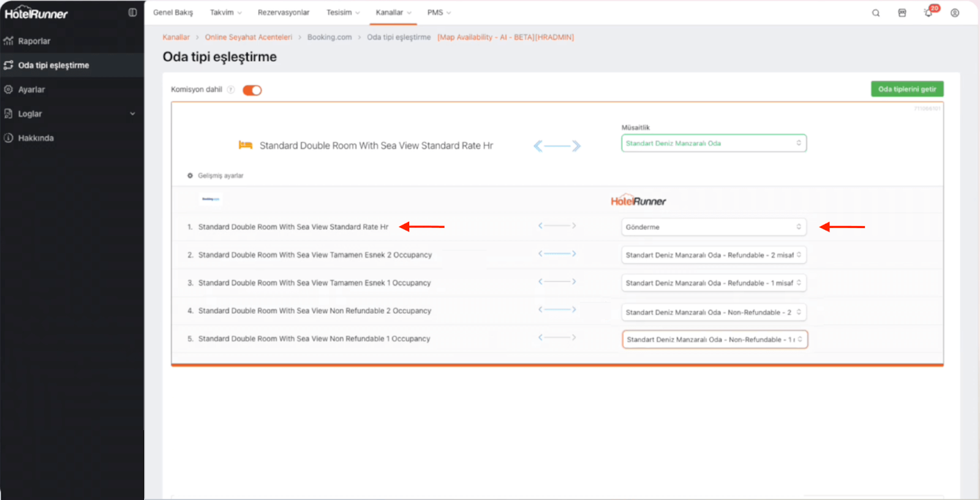The height and width of the screenshot is (500, 980).
Task: Open Ayarlar in the sidebar
Action: pyautogui.click(x=32, y=89)
